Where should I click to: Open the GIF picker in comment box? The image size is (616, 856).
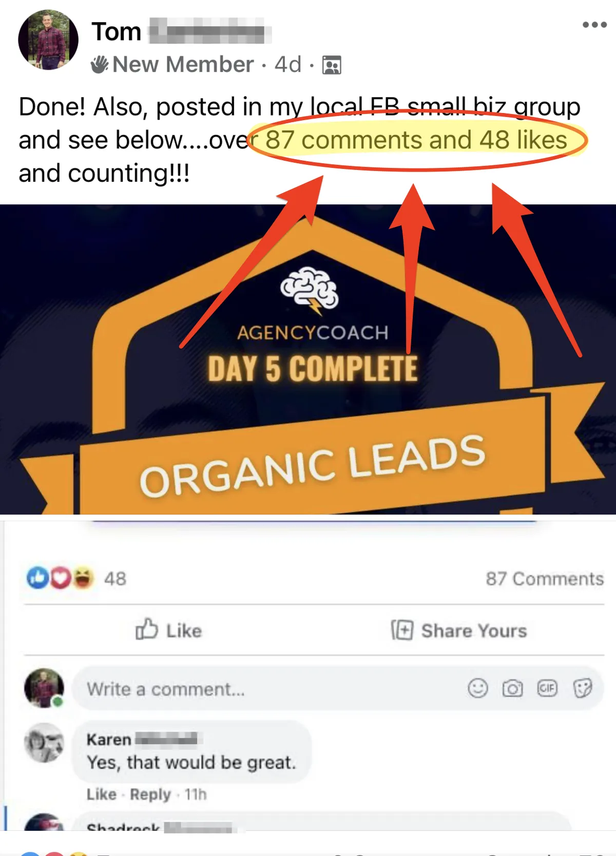coord(547,688)
